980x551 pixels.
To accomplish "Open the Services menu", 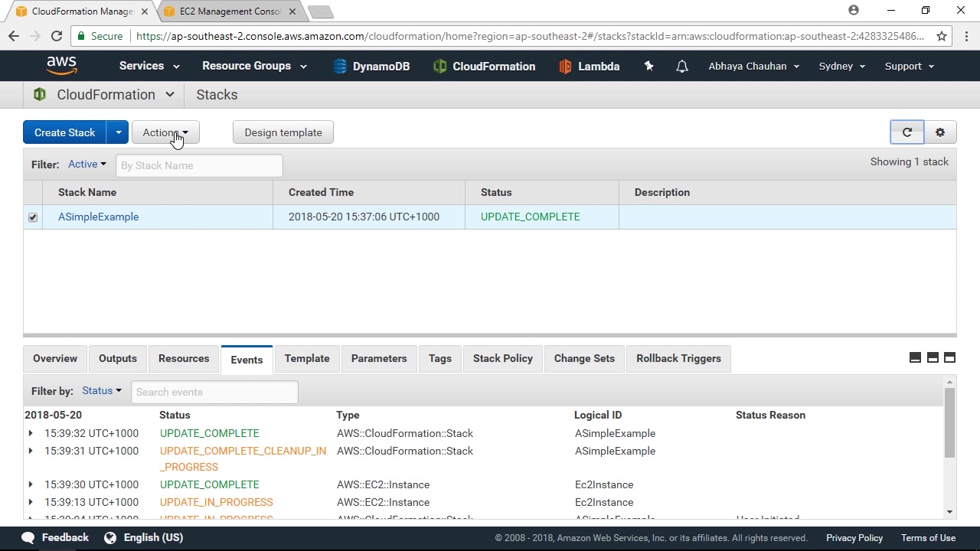I will click(x=149, y=66).
